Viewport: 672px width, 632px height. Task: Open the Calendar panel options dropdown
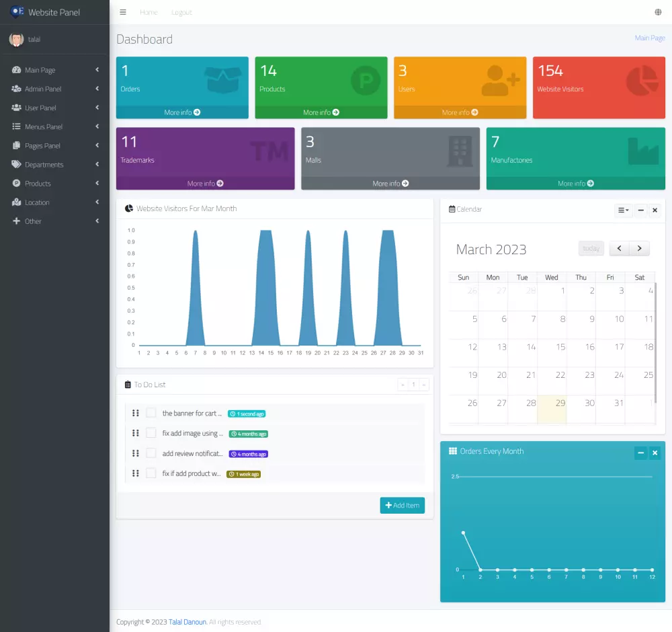pyautogui.click(x=623, y=210)
